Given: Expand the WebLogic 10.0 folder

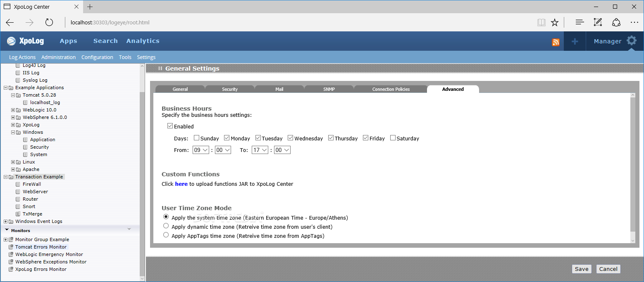Looking at the screenshot, I should click(x=13, y=110).
